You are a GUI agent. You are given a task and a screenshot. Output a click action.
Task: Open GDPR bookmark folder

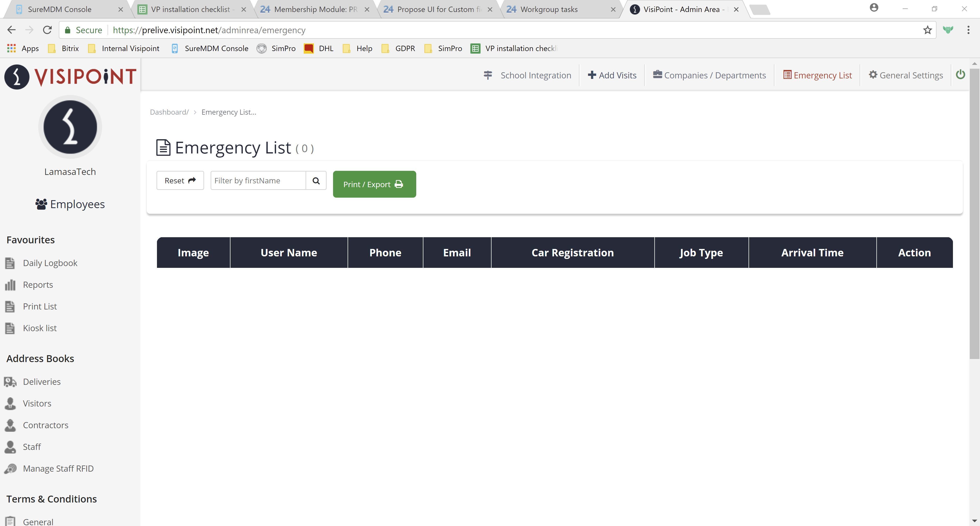click(x=398, y=48)
